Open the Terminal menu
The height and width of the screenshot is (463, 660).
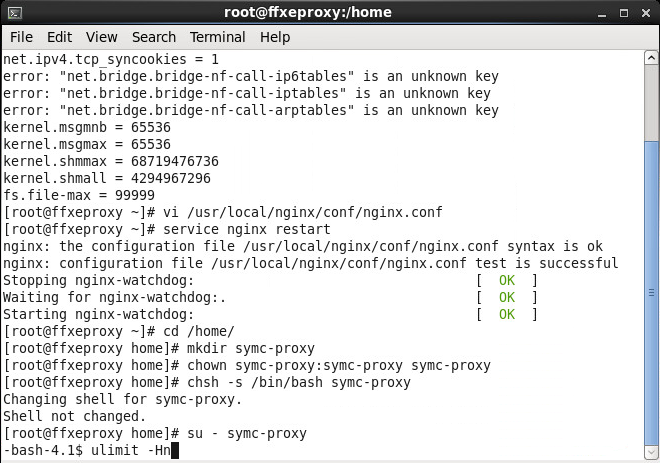217,37
